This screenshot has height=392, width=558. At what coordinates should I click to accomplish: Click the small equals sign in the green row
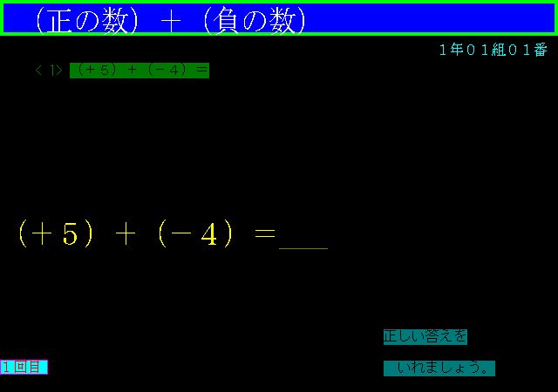(x=201, y=71)
